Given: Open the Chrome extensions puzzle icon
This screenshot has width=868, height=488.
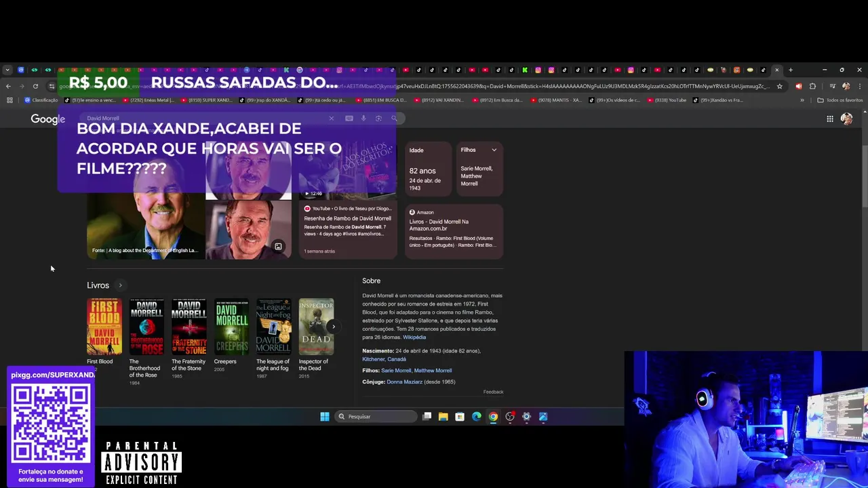Looking at the screenshot, I should point(812,86).
